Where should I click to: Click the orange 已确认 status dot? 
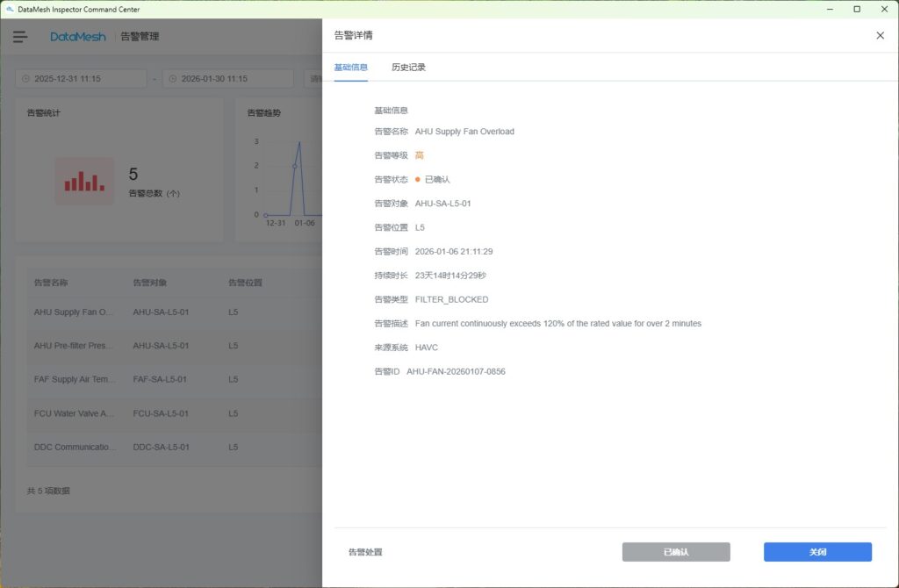[x=418, y=179]
